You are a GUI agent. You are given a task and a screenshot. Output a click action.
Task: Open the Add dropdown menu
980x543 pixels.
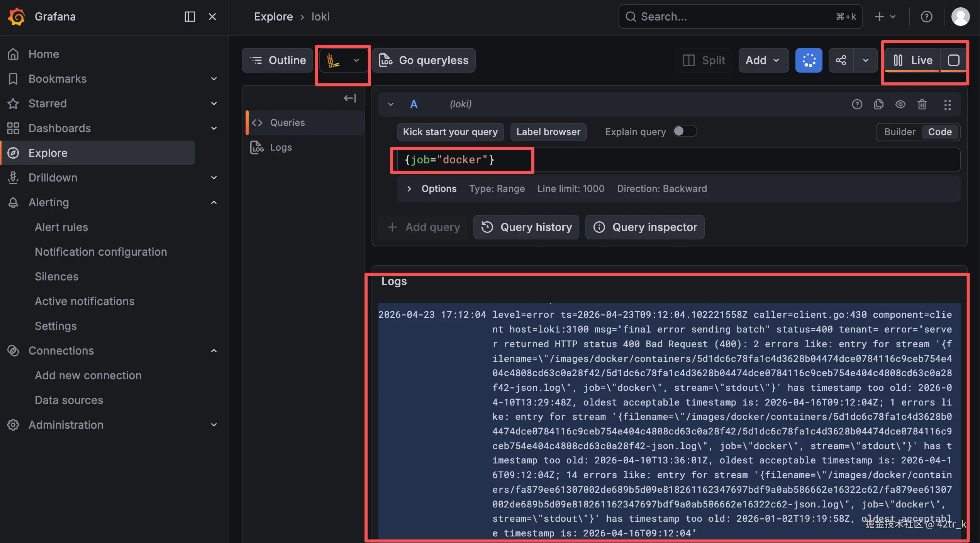[763, 60]
